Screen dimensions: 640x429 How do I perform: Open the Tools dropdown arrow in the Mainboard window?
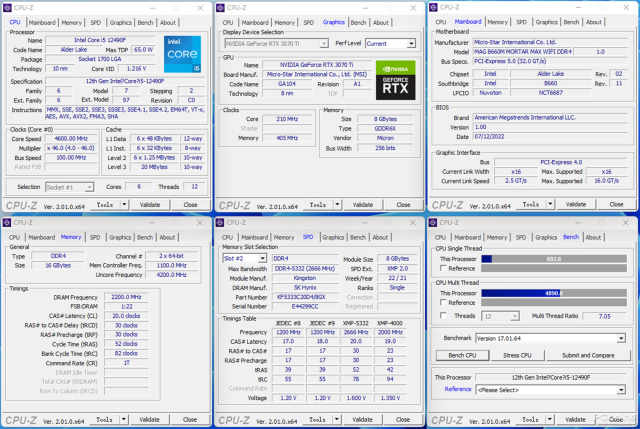pyautogui.click(x=551, y=204)
